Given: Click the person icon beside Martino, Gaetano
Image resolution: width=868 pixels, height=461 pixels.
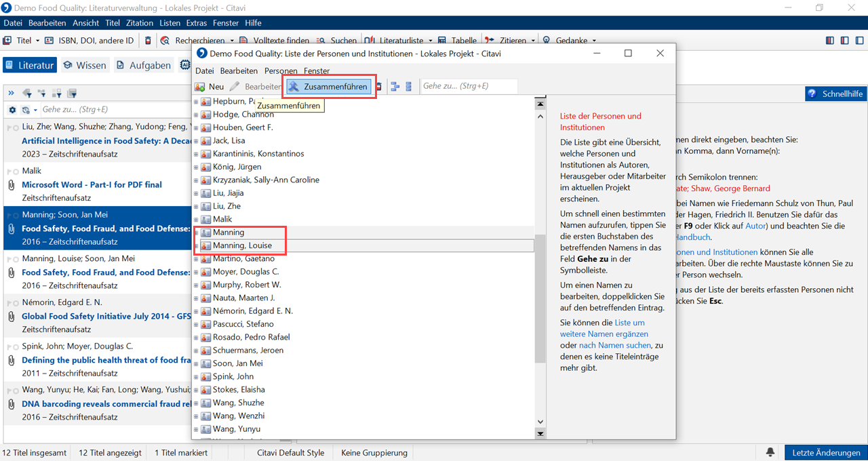Looking at the screenshot, I should (x=206, y=259).
